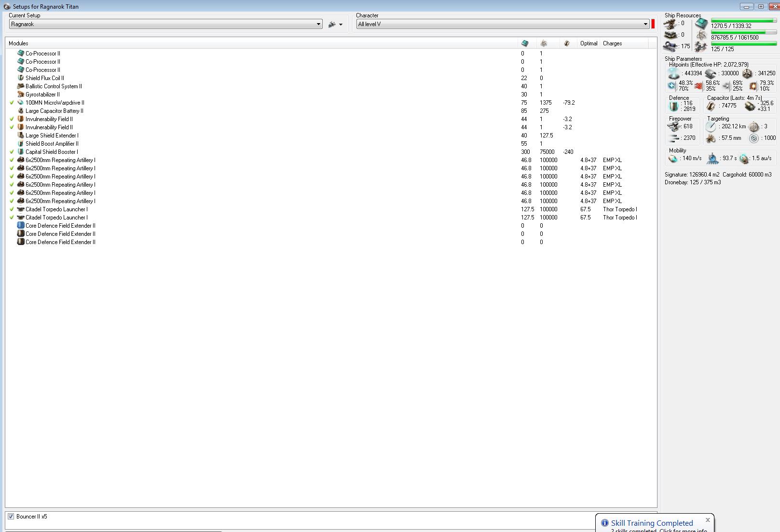Click the structure hitpoints icon beside 341250

[747, 73]
